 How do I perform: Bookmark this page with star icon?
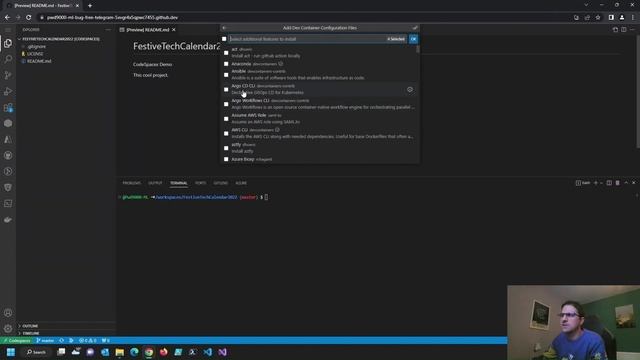[598, 18]
